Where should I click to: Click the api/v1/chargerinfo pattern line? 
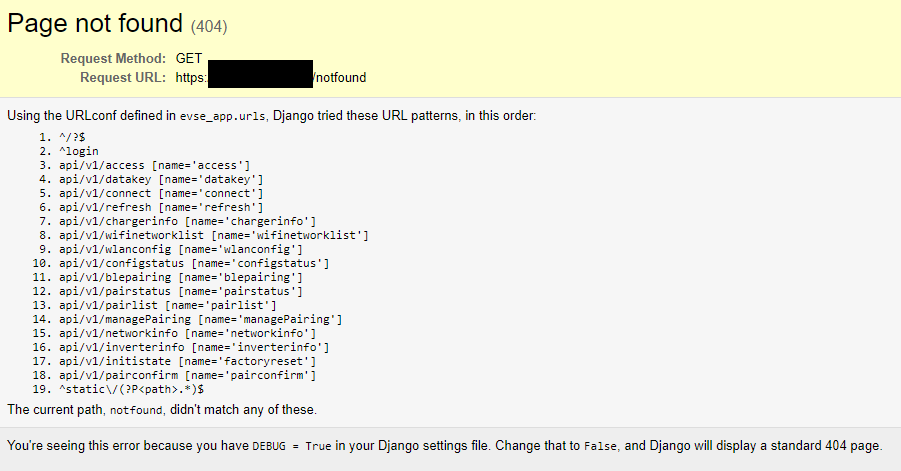[187, 221]
